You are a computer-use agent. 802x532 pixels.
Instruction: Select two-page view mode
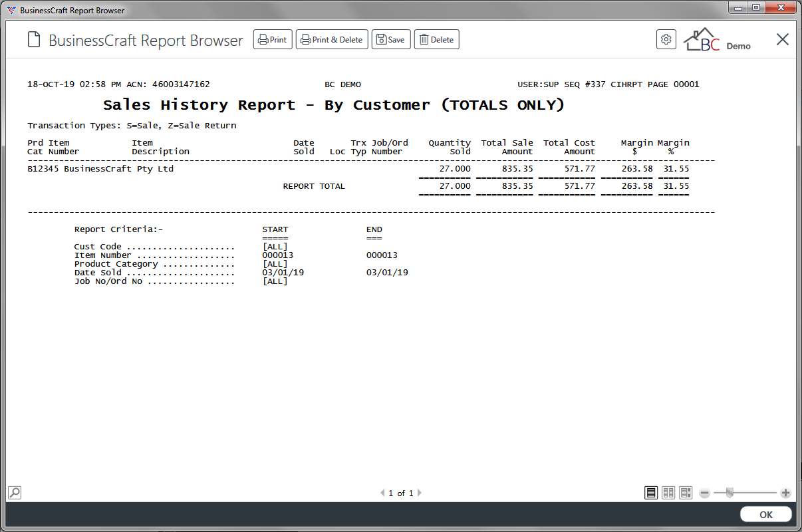pyautogui.click(x=668, y=493)
